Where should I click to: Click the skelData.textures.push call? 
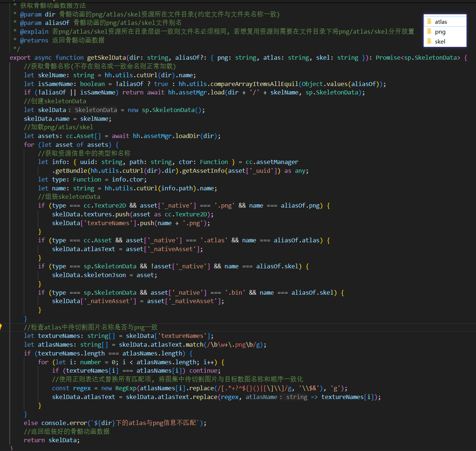tap(91, 214)
